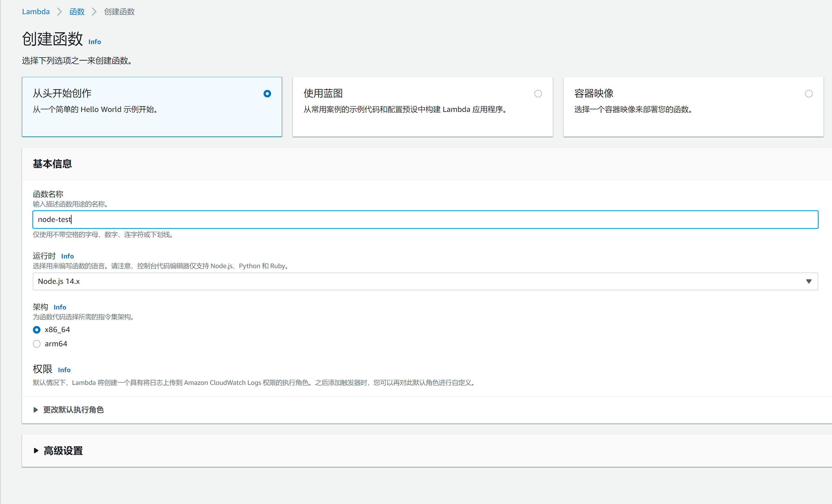This screenshot has height=504, width=832.
Task: Open Info next to 创建函数 heading
Action: [94, 42]
